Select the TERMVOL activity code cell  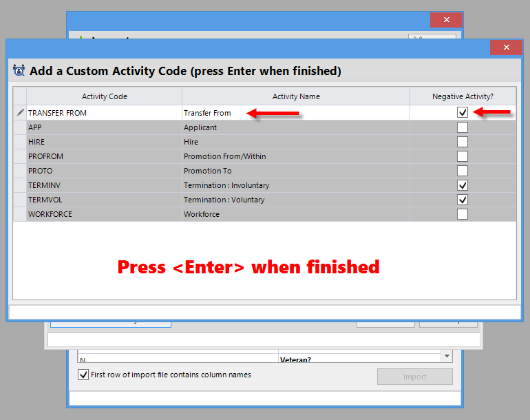coord(104,200)
